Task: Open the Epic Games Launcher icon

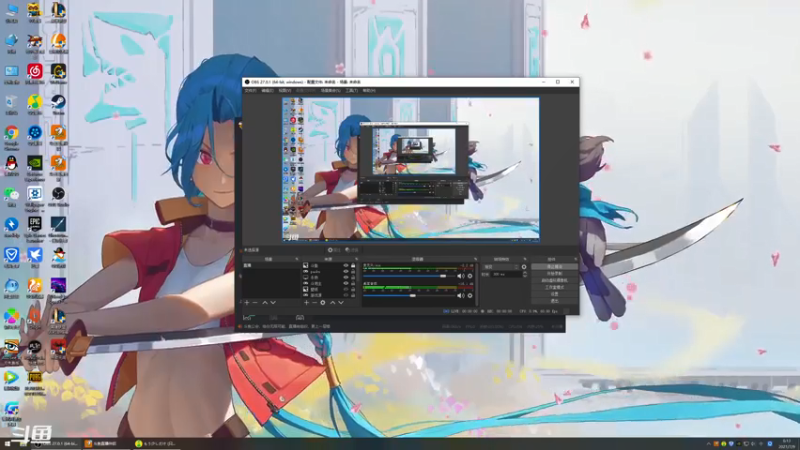Action: 35,225
